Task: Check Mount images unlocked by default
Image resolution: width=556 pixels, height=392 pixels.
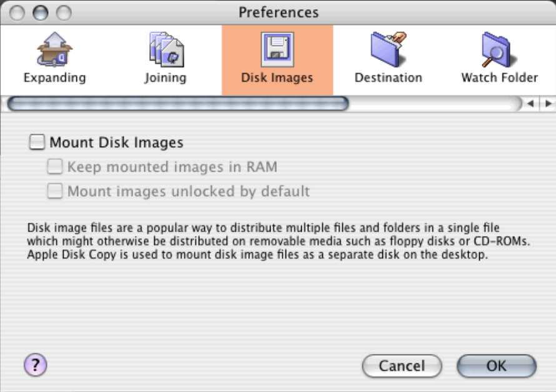Action: pos(56,191)
